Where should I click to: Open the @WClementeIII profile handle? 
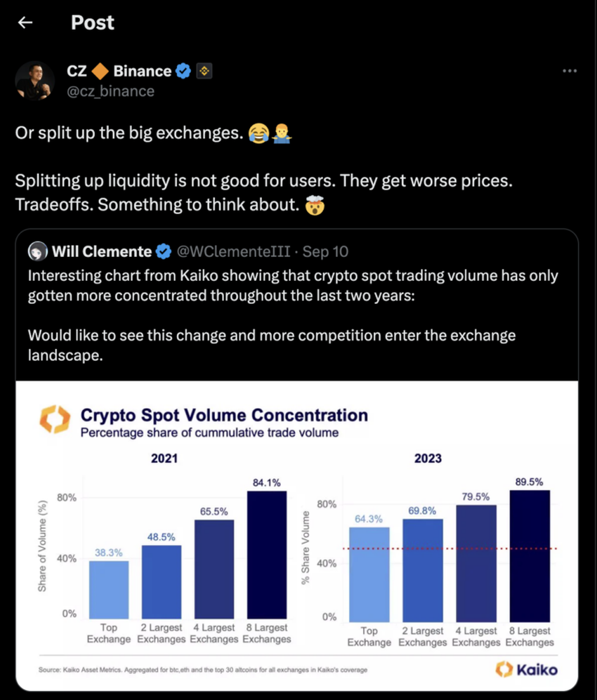[x=233, y=251]
